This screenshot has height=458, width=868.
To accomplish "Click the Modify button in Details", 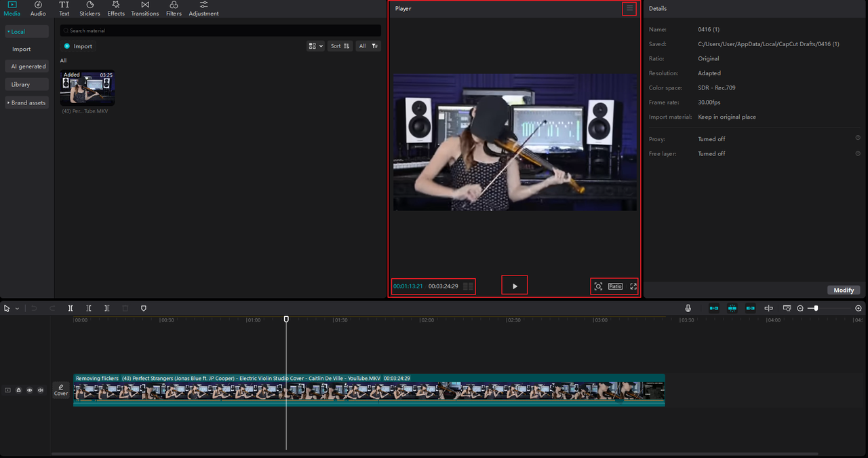I will pyautogui.click(x=844, y=290).
